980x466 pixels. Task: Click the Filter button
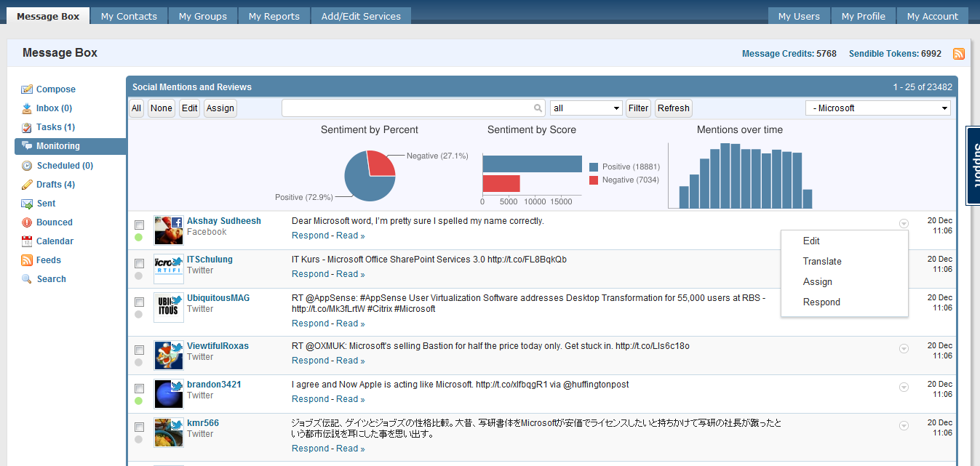[x=638, y=108]
